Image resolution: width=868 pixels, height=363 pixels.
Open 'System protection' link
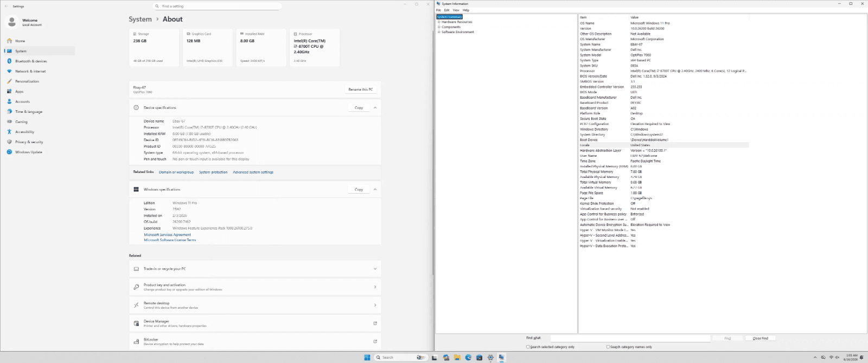coord(213,172)
